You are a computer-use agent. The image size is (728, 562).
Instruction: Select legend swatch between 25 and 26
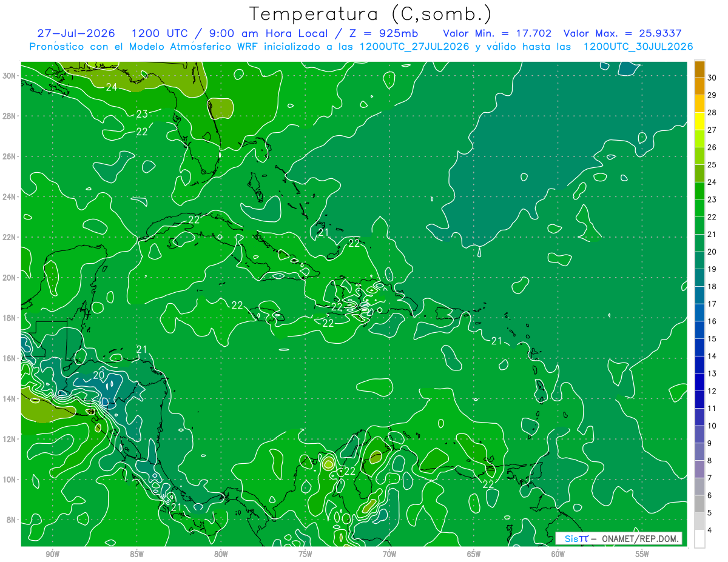[x=699, y=156]
